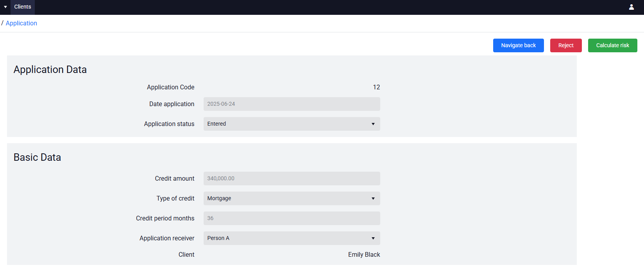
Task: Click the Application Data heading
Action: click(50, 69)
